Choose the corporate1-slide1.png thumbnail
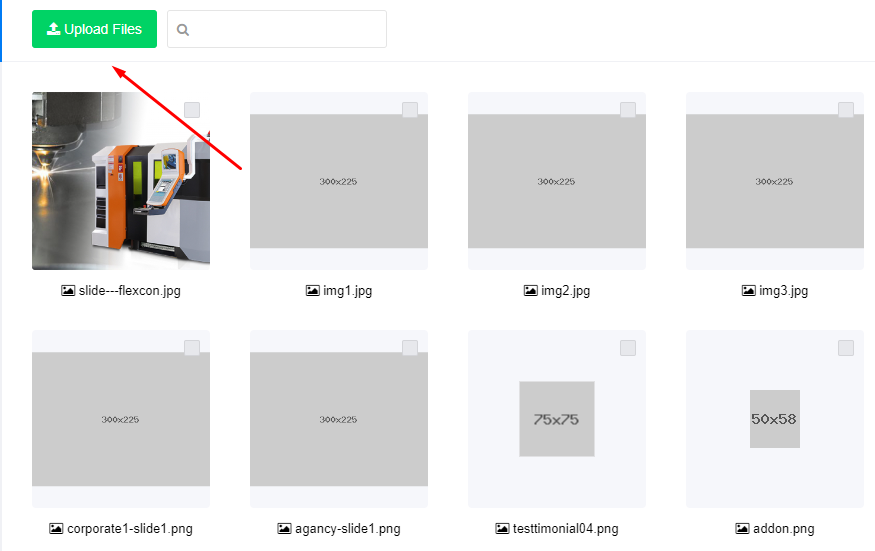The height and width of the screenshot is (551, 875). point(121,419)
